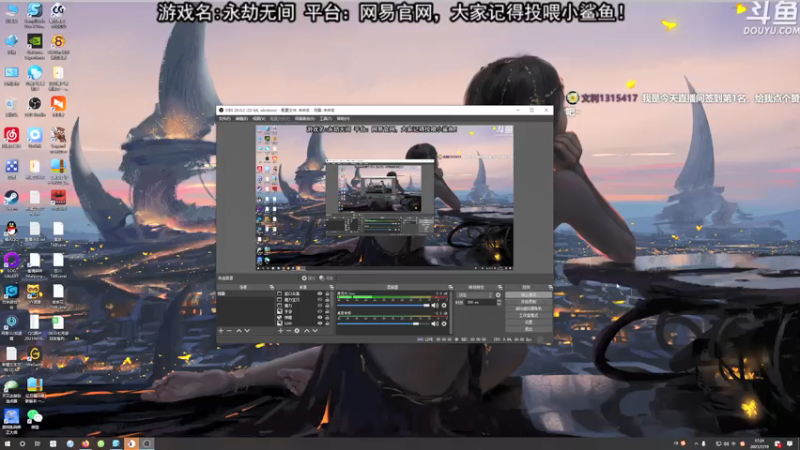The image size is (800, 450).
Task: Open the YY语音 desktop icon
Action: 35,291
